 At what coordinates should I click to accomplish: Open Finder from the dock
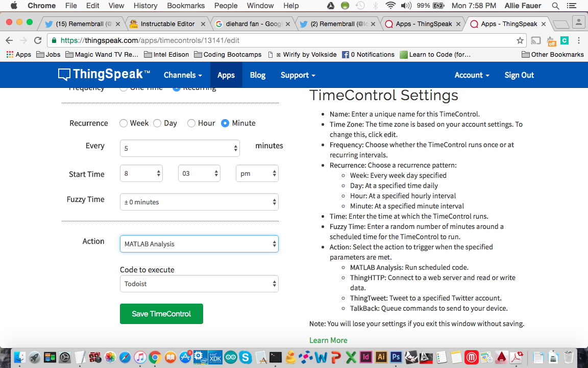tap(19, 357)
